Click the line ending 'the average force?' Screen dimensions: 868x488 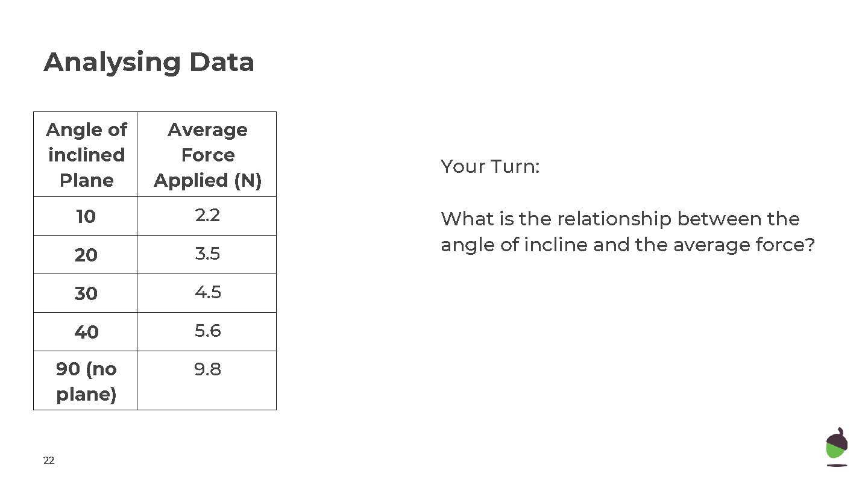pos(627,245)
